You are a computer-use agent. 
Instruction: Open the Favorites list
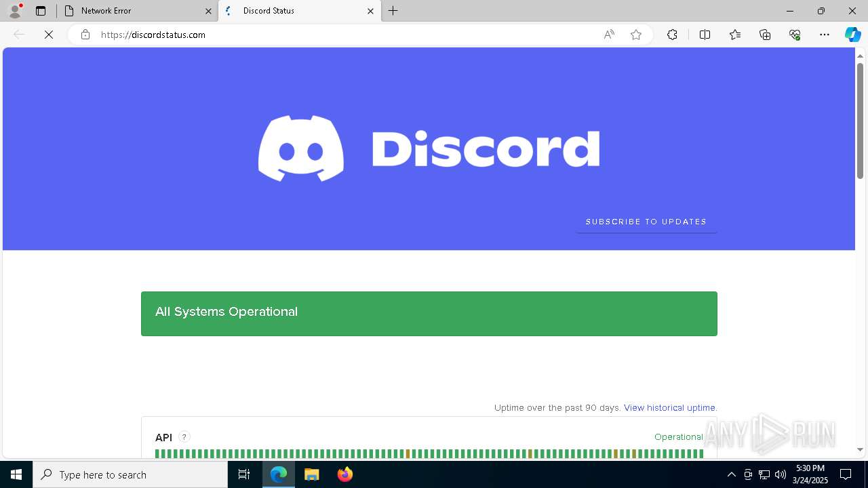pyautogui.click(x=735, y=35)
